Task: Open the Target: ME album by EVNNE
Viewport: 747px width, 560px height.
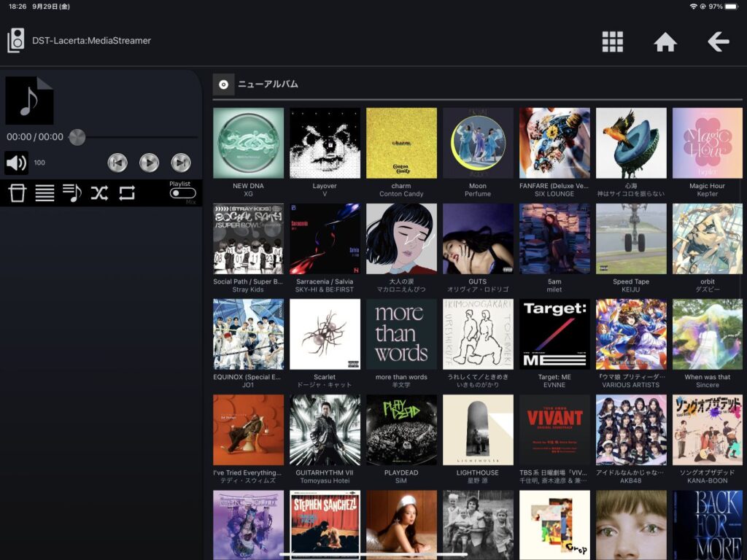Action: (554, 333)
